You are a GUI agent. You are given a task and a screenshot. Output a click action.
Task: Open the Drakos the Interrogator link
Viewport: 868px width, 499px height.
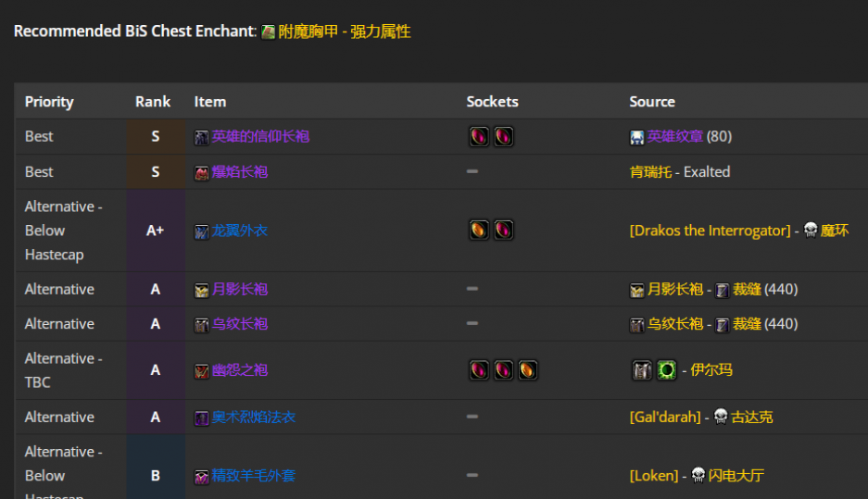point(711,231)
